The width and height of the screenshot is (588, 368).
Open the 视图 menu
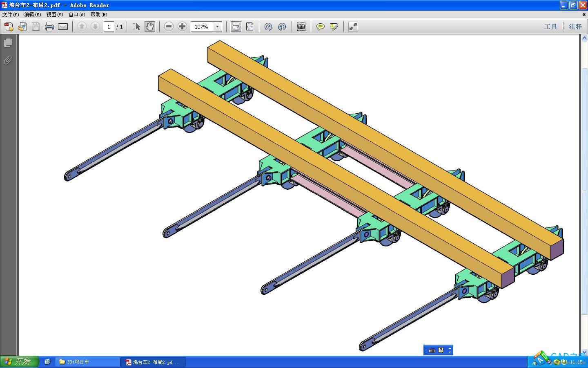click(x=54, y=15)
